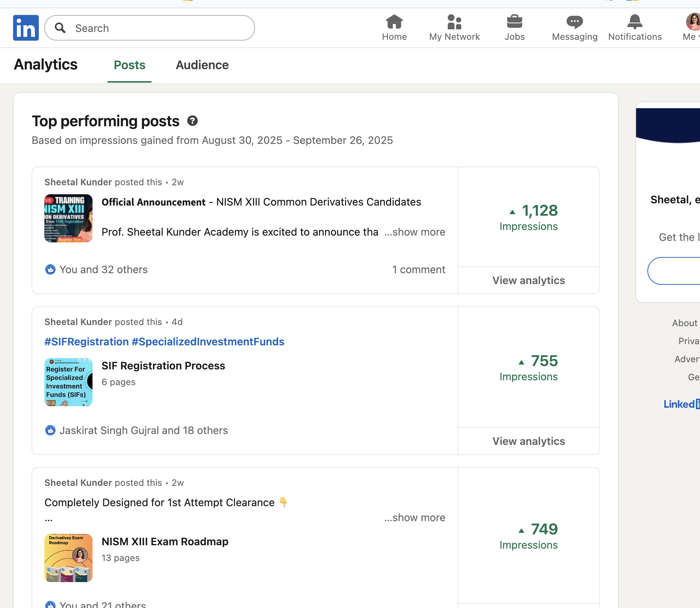
Task: Click Sheetal Kunder name on the 4d post
Action: click(78, 322)
